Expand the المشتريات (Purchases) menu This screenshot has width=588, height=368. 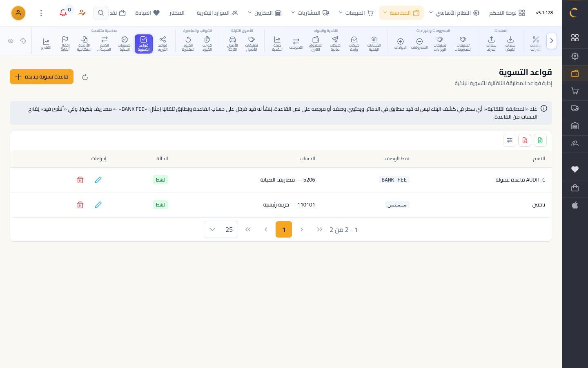click(x=310, y=13)
